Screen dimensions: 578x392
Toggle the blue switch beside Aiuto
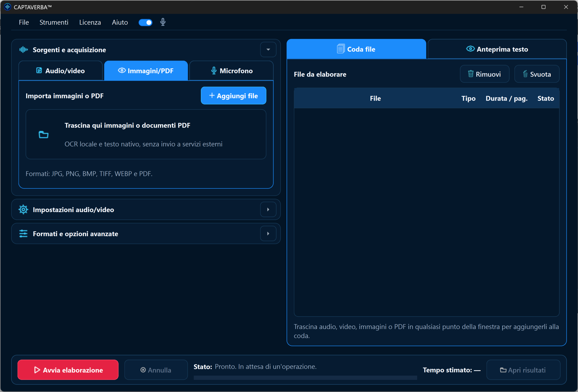pos(145,22)
